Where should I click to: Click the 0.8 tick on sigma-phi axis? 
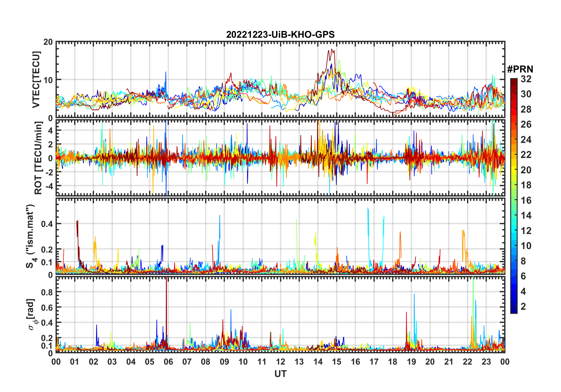pos(47,292)
